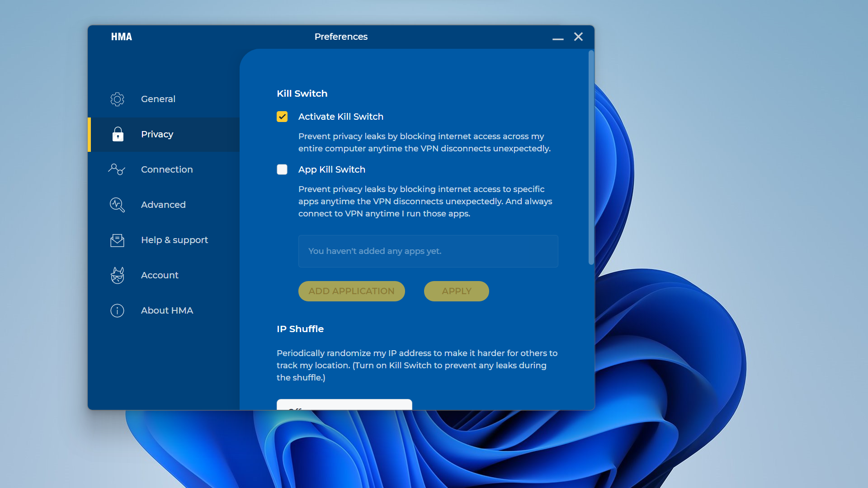Enable the App Kill Switch checkbox

pos(282,169)
